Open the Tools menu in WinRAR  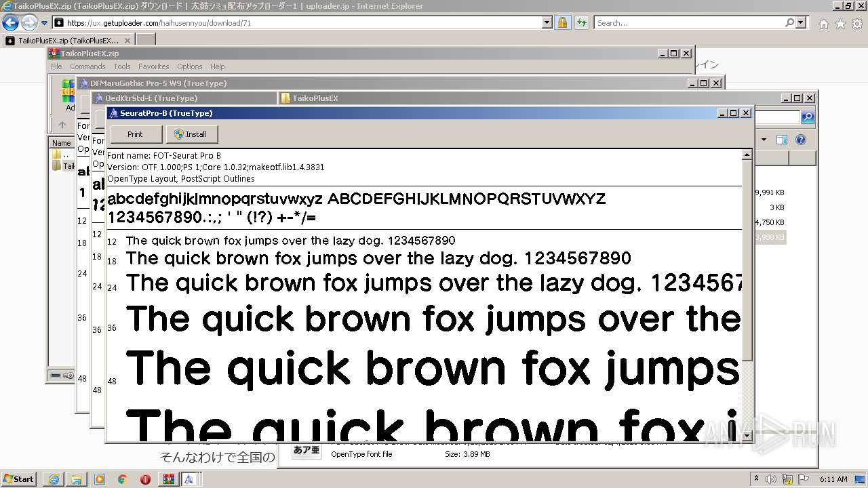click(122, 66)
